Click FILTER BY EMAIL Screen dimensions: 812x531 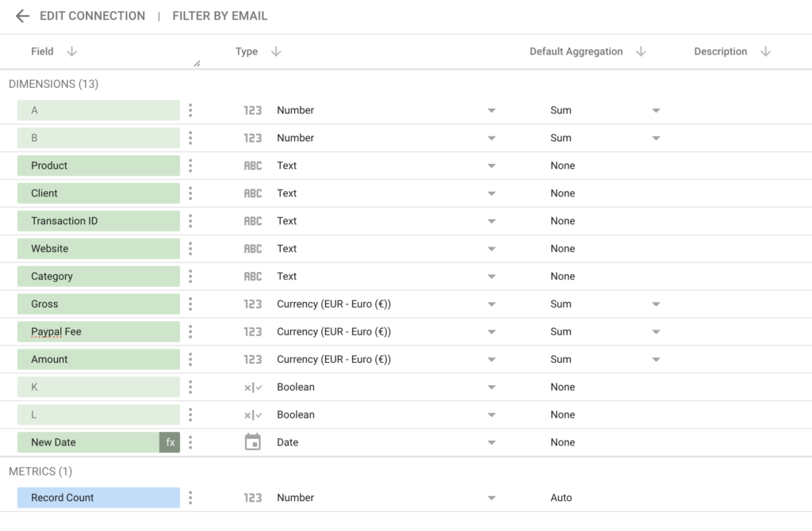pos(220,15)
